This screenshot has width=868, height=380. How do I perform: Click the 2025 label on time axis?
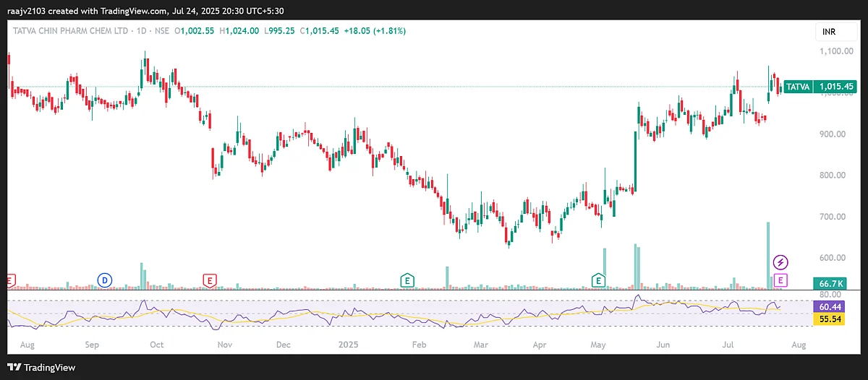click(x=349, y=346)
